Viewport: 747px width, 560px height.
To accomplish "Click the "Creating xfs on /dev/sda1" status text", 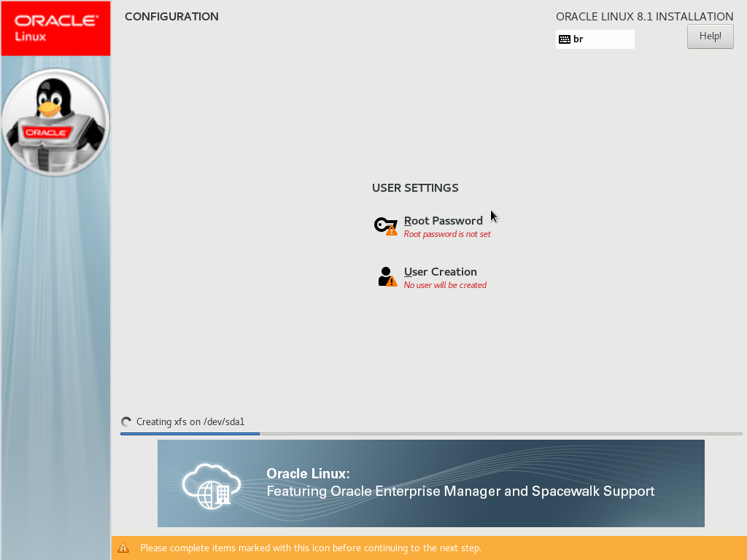I will click(x=190, y=422).
